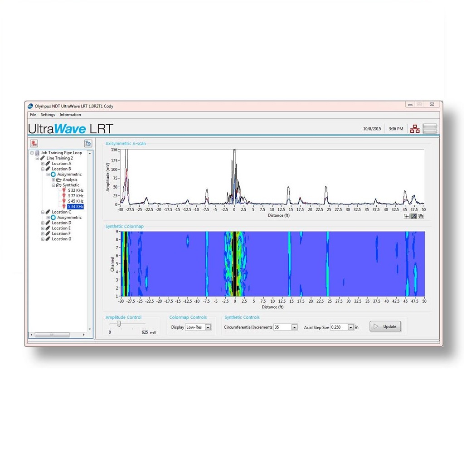
Task: Click the tree view icon at the panel's top right
Action: (x=88, y=143)
